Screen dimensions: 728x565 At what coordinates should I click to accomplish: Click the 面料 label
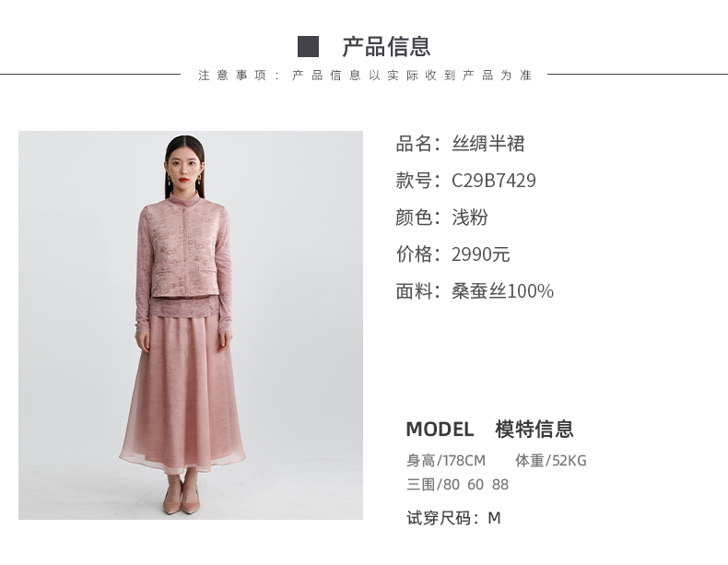tap(414, 291)
